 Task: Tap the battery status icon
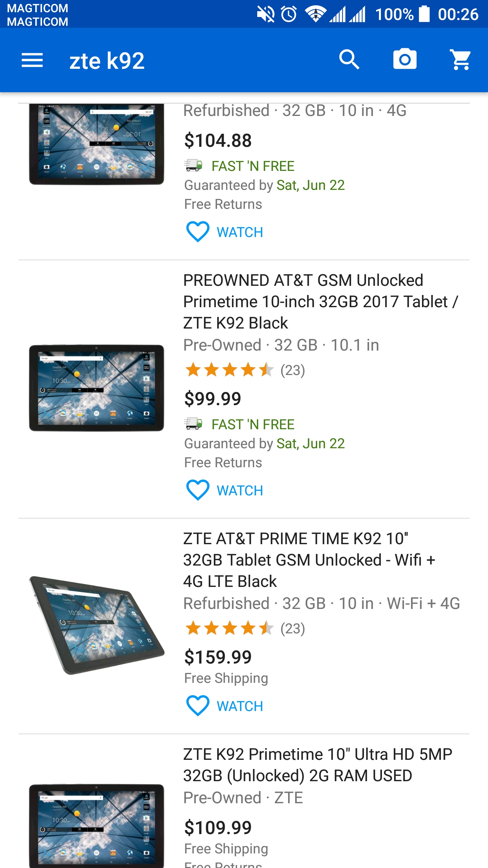click(x=424, y=14)
